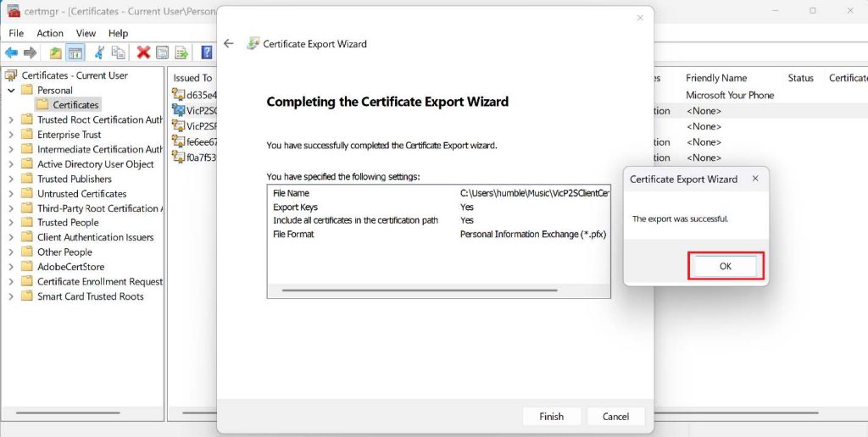Click the Up one level folder icon
The height and width of the screenshot is (437, 868).
click(56, 53)
